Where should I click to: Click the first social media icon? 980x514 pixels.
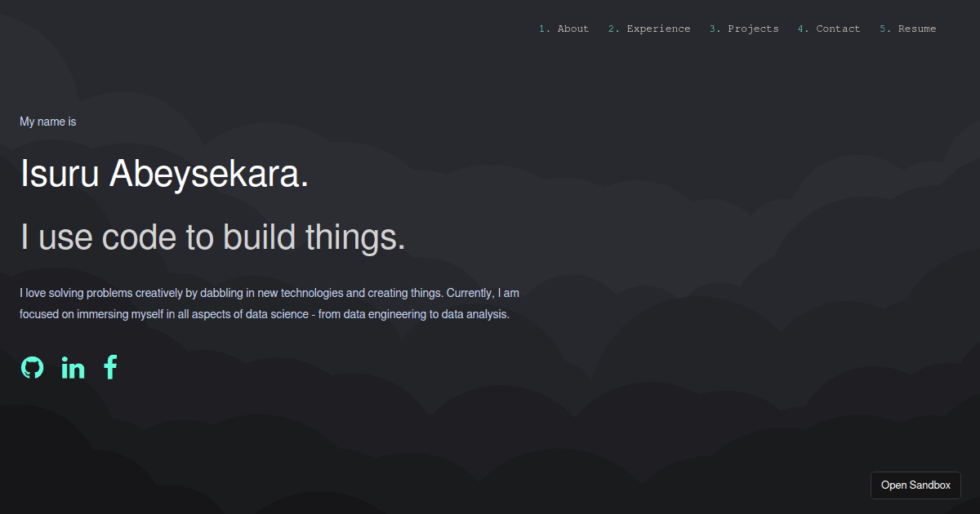(x=32, y=367)
